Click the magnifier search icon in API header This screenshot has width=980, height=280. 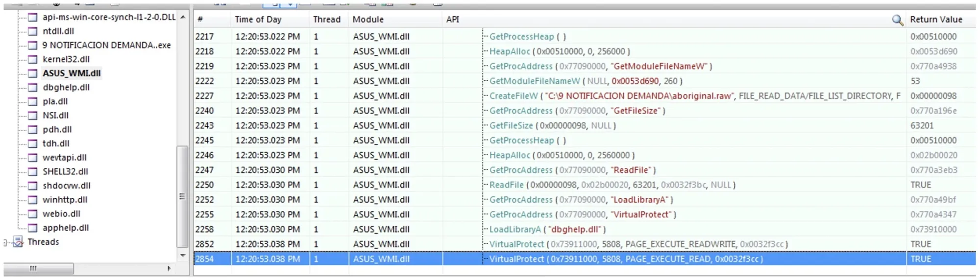(x=897, y=20)
